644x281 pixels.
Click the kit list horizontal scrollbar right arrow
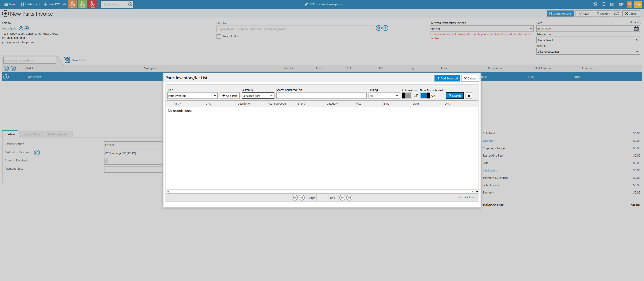[472, 192]
